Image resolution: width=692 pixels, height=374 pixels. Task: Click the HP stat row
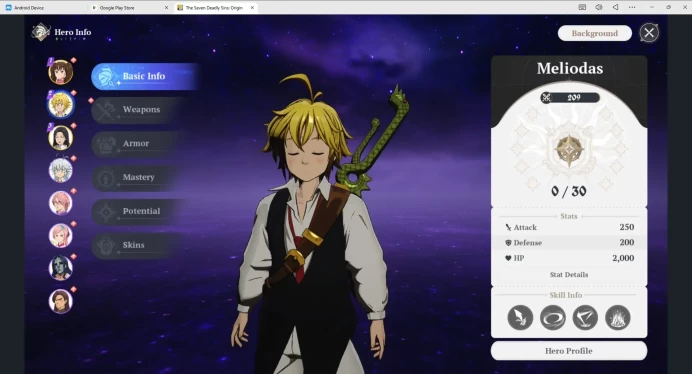[569, 258]
